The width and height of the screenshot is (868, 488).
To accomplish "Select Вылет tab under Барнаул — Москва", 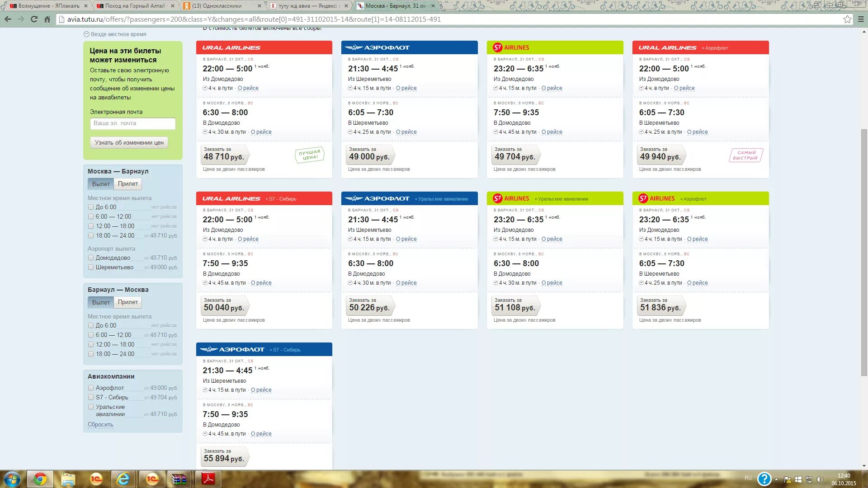I will [x=101, y=302].
